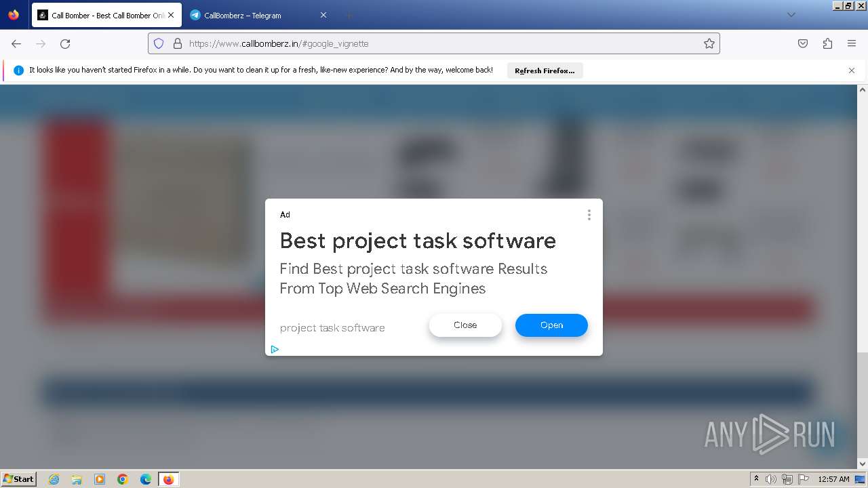Open a new tab with plus

click(349, 15)
